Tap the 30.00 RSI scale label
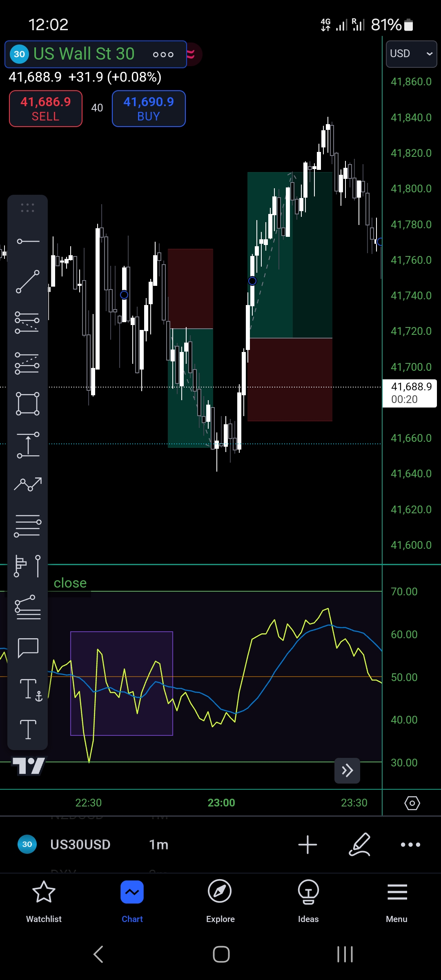This screenshot has height=980, width=441. tap(404, 763)
